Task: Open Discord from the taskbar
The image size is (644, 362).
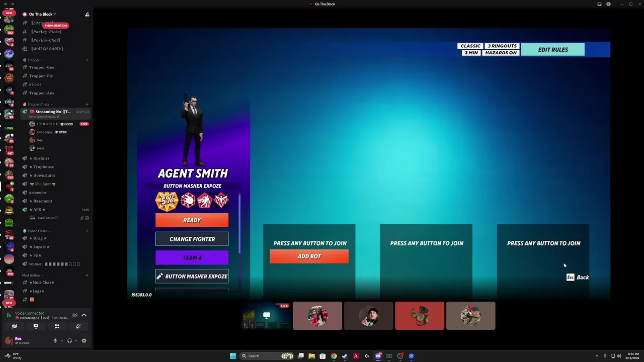Action: [378, 356]
